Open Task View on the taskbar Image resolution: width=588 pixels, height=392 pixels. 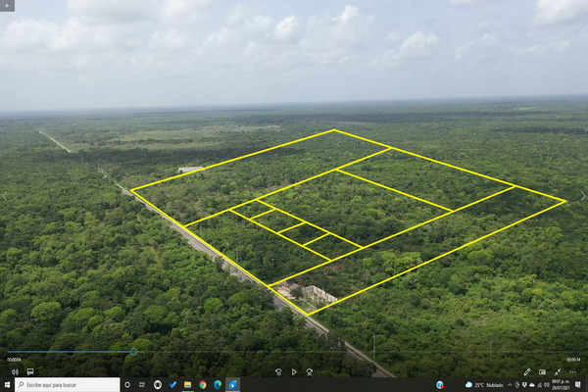tap(142, 385)
